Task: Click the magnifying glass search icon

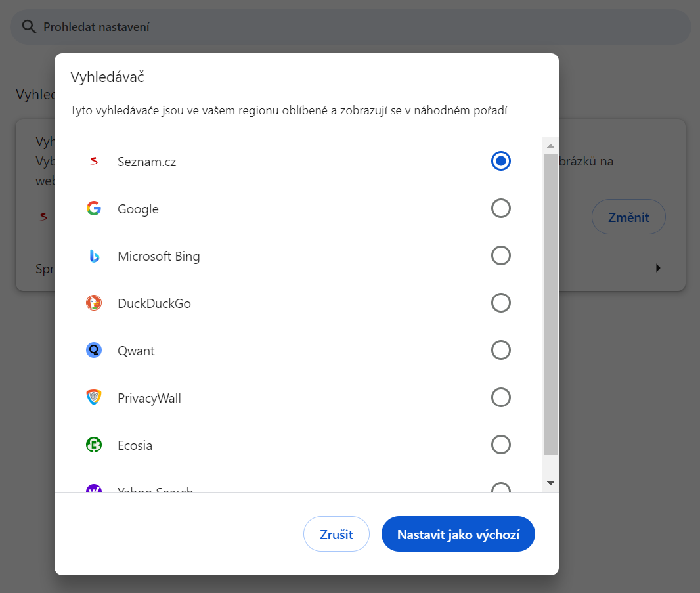Action: (x=29, y=27)
